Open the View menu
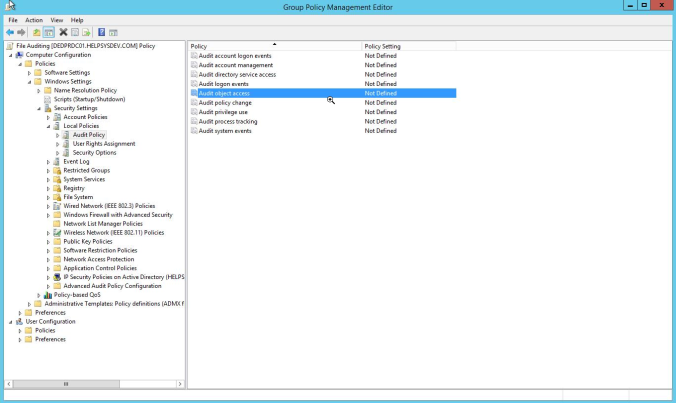The width and height of the screenshot is (676, 403). 56,20
